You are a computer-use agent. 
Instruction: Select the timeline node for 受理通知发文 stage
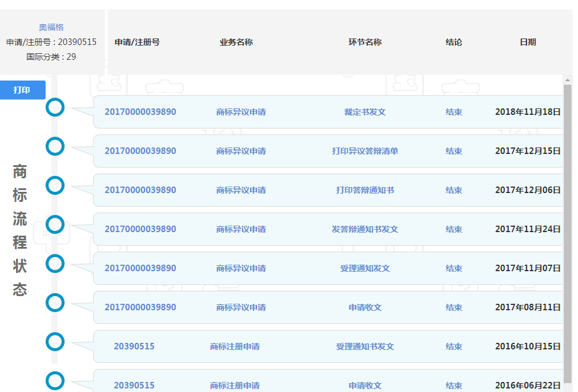coord(54,264)
